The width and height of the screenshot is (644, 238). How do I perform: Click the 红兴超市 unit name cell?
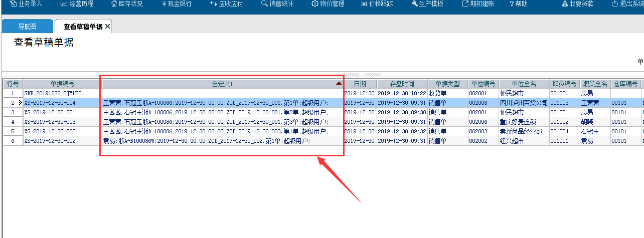tap(524, 141)
